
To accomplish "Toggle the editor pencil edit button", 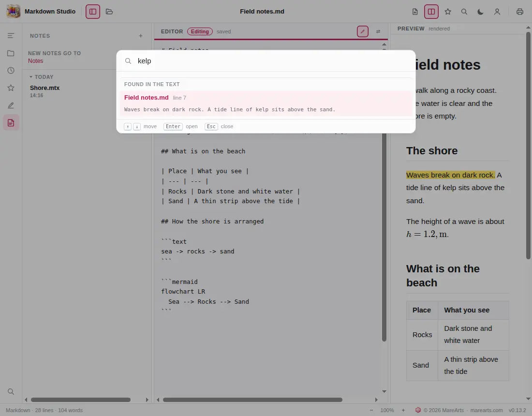I will click(x=362, y=31).
